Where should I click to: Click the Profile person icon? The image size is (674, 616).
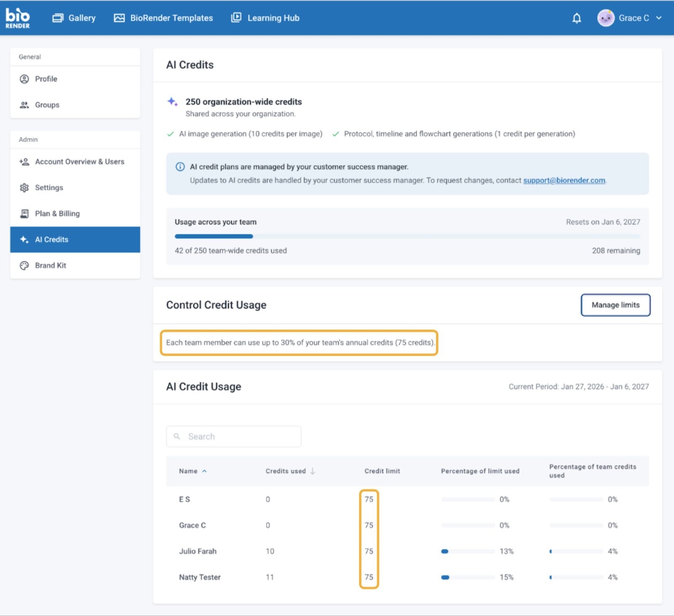24,79
